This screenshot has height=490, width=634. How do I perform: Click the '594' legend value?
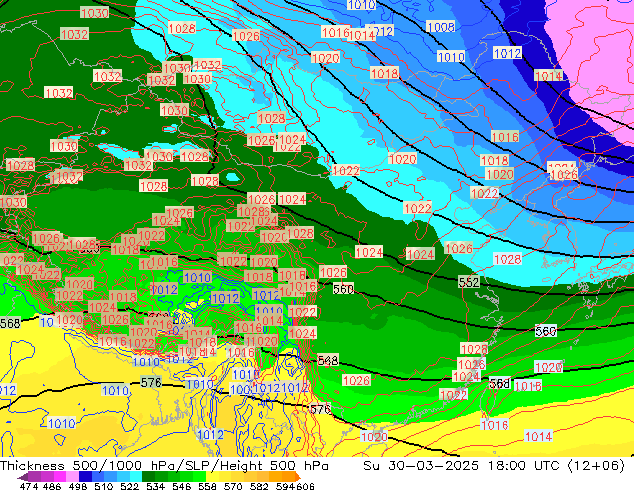click(x=285, y=486)
